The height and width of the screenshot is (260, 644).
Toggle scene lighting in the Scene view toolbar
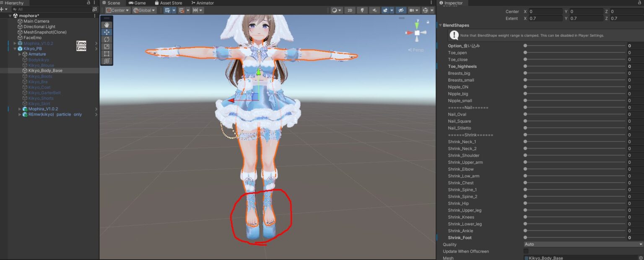362,10
